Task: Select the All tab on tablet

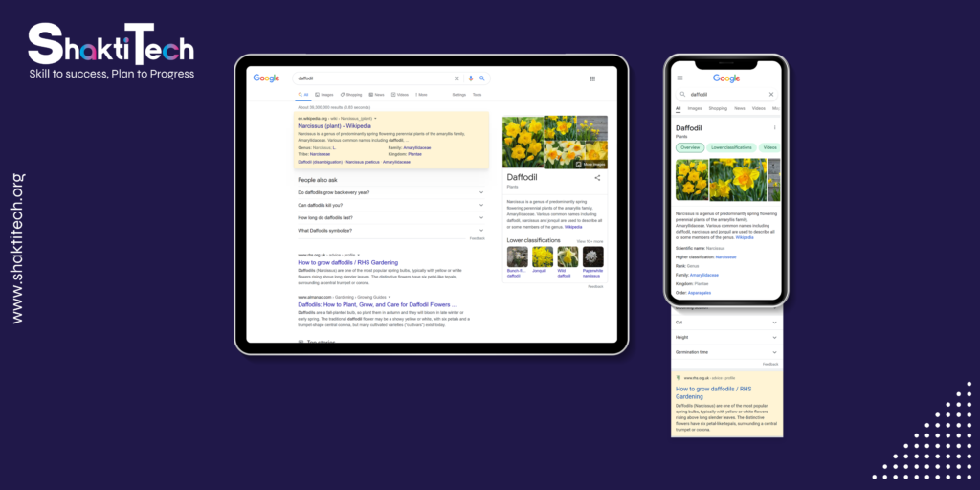Action: click(x=303, y=95)
